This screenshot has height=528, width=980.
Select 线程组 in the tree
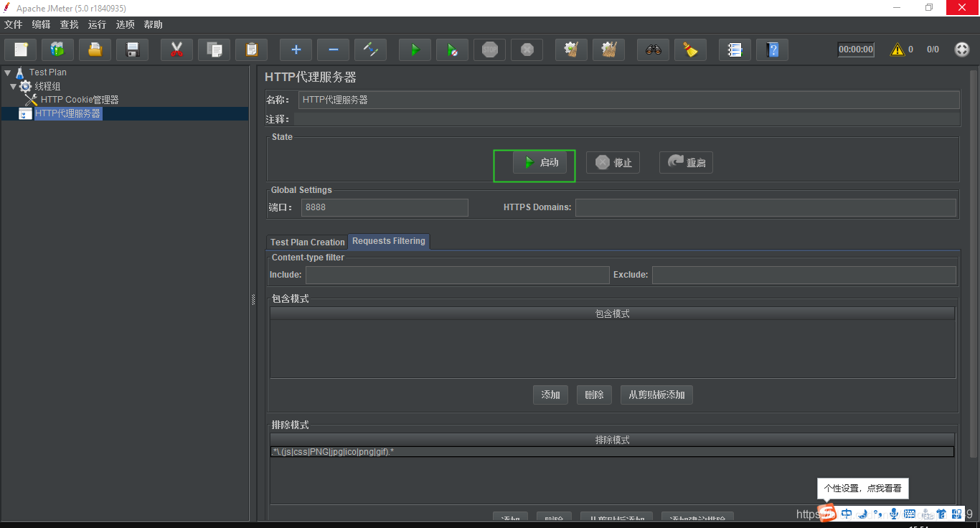coord(47,86)
